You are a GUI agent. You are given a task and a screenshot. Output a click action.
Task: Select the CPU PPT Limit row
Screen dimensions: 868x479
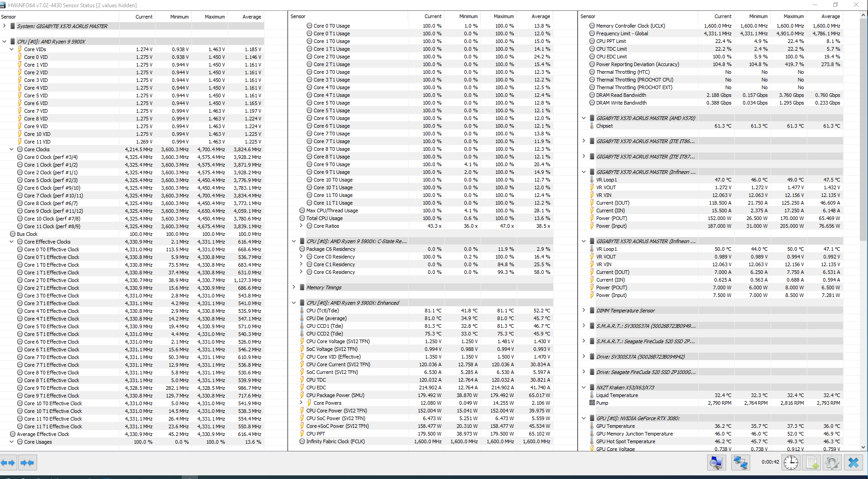[711, 41]
